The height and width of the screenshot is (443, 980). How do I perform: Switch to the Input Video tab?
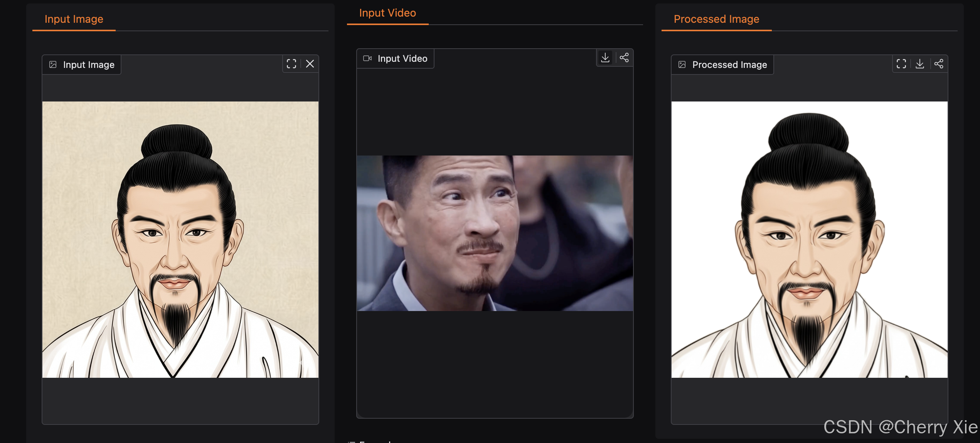click(x=387, y=13)
